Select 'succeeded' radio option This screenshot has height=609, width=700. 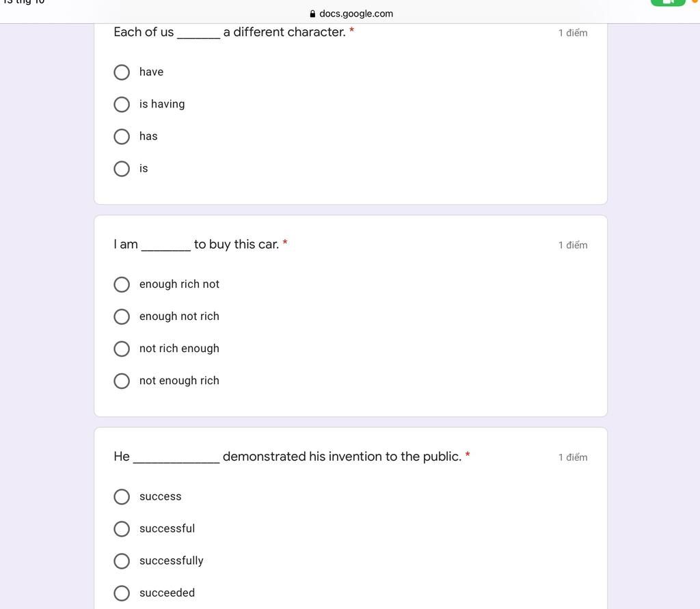(122, 593)
